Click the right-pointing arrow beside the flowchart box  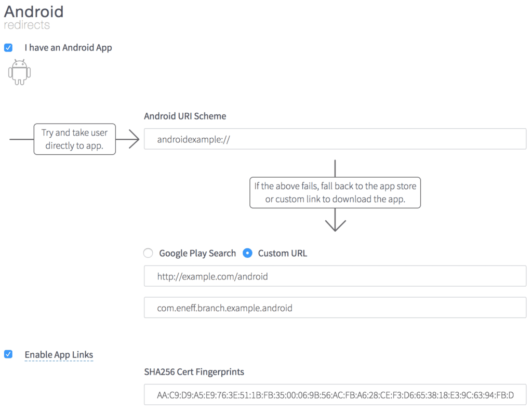click(x=131, y=139)
